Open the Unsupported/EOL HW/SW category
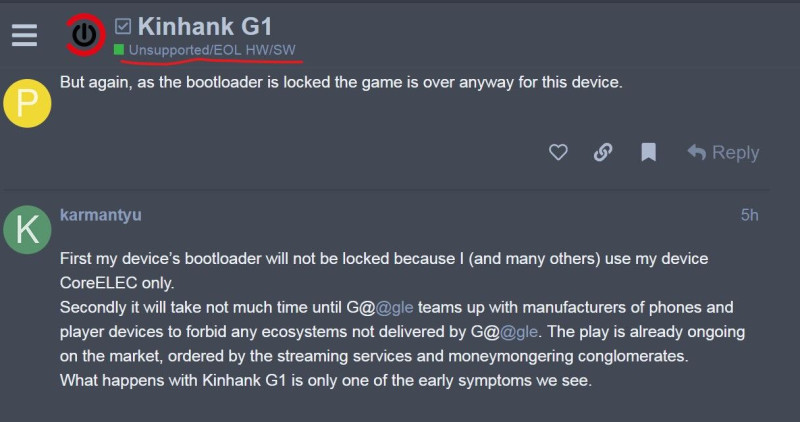Viewport: 800px width, 422px height. pos(212,50)
